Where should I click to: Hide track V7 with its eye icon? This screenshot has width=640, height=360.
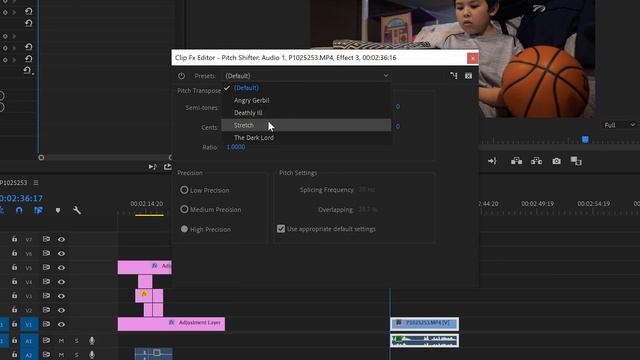click(61, 240)
